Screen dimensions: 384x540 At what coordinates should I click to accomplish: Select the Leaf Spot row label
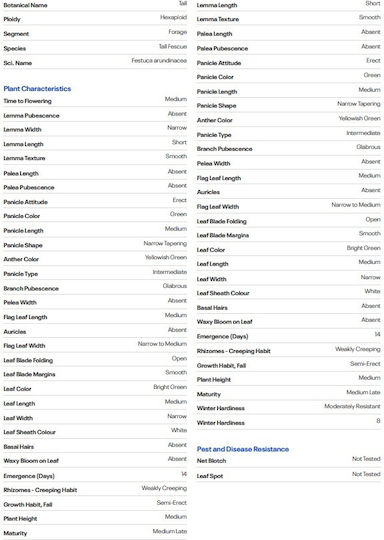click(x=210, y=476)
